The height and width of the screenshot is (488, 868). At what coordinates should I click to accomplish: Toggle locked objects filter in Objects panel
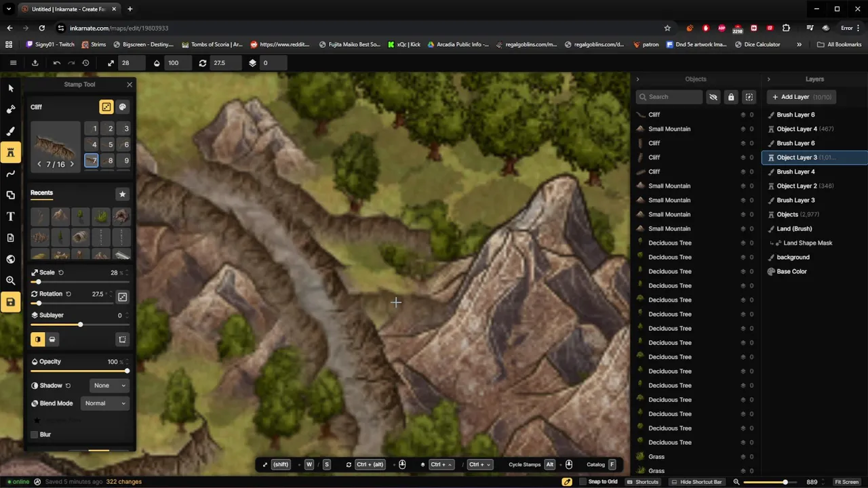[x=731, y=97]
